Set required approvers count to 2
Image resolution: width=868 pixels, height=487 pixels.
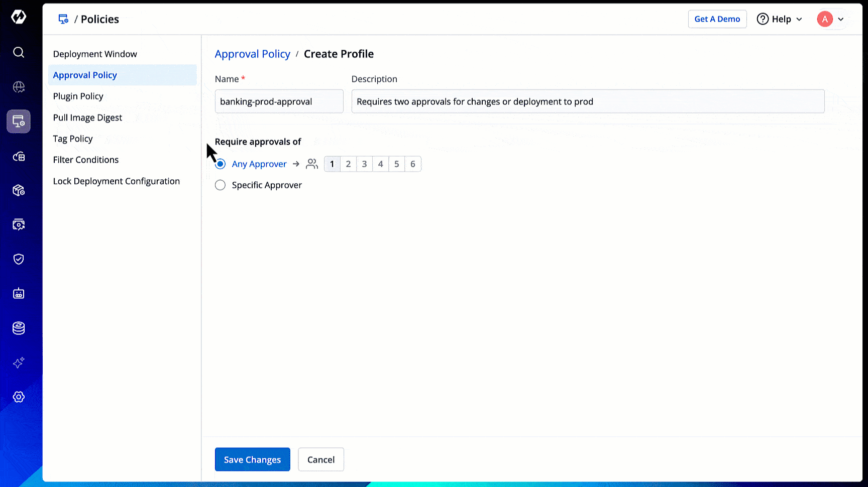click(348, 164)
